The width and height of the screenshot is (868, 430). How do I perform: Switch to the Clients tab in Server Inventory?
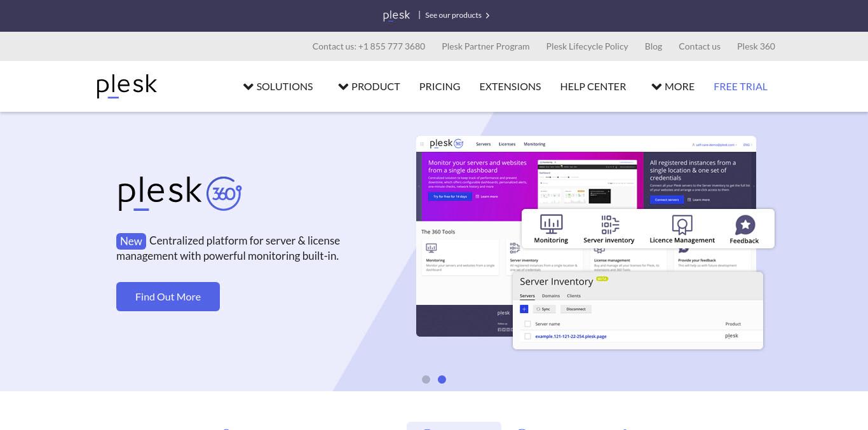click(x=574, y=296)
